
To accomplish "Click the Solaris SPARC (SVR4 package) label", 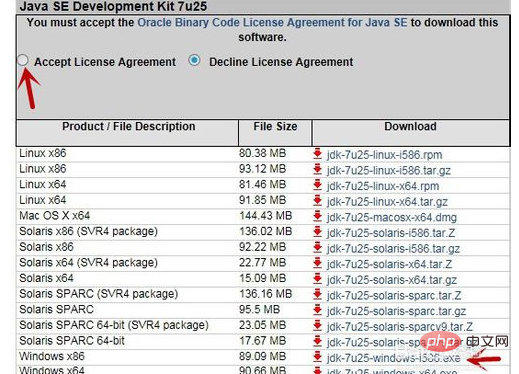I will click(99, 294).
